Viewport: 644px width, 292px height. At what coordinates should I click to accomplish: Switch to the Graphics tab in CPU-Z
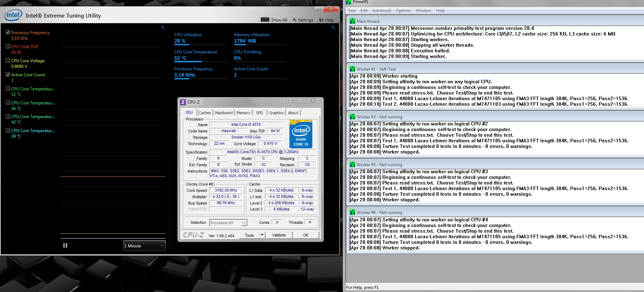(276, 113)
